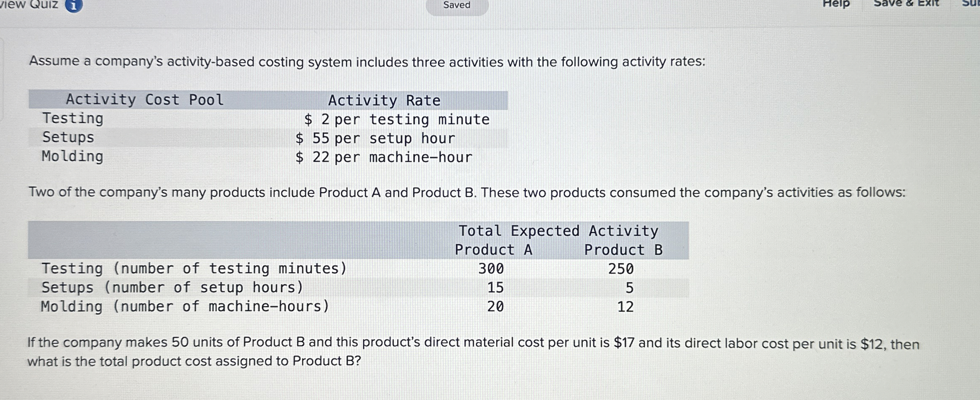
Task: Click the Activity Cost Pool column header
Action: click(x=144, y=100)
